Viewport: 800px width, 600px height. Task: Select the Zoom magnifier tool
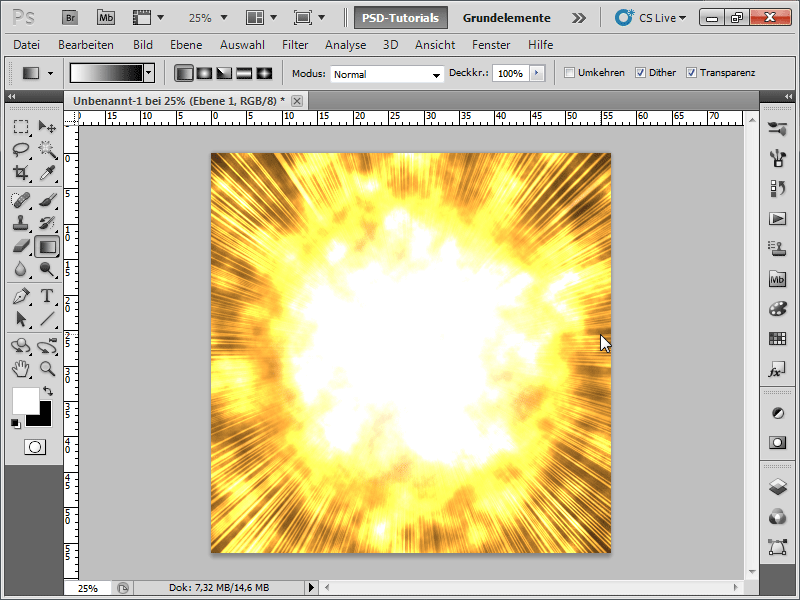pos(47,368)
